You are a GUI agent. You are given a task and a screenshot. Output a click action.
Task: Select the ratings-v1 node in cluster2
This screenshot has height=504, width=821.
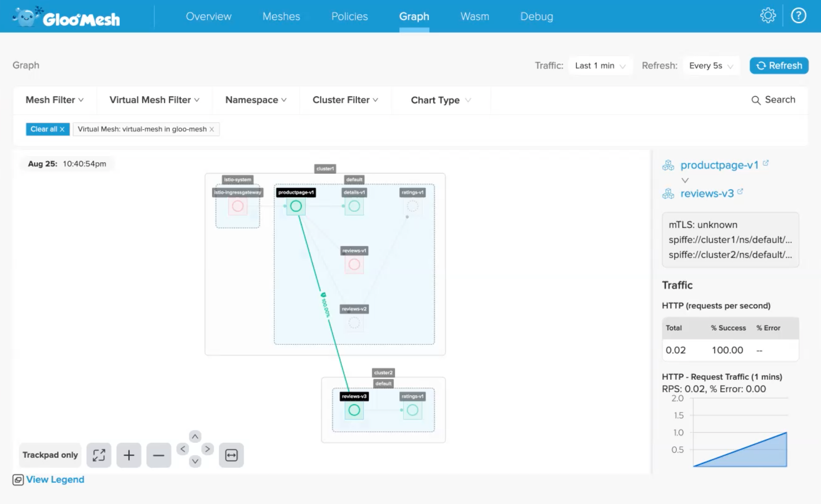(x=413, y=410)
